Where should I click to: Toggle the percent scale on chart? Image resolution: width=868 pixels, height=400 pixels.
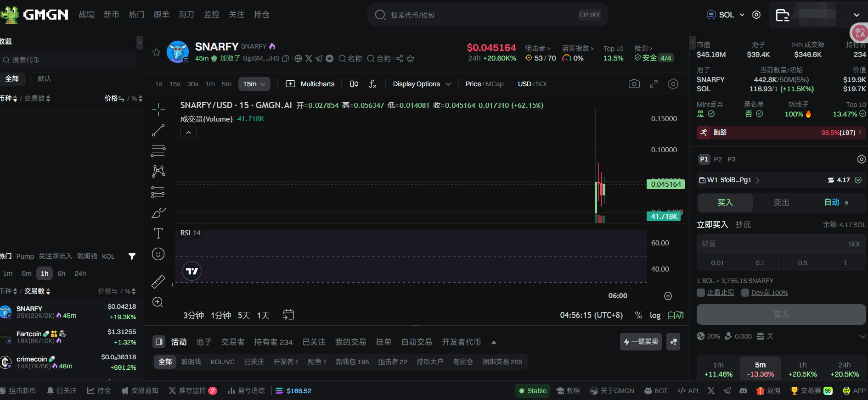point(638,315)
